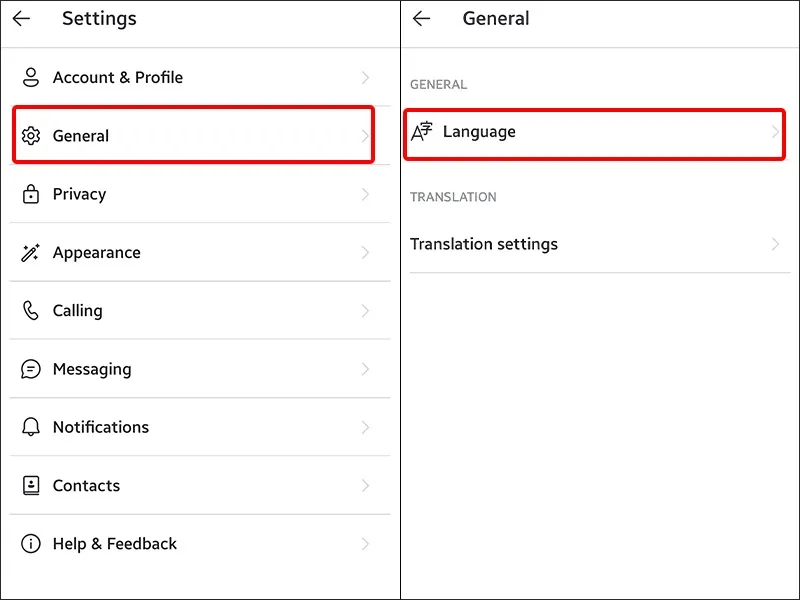
Task: Click the General gear icon
Action: [30, 136]
